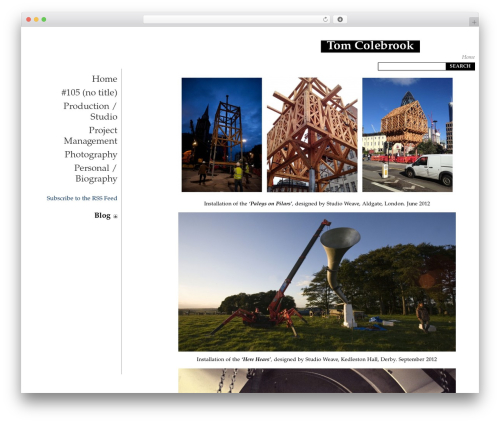The height and width of the screenshot is (423, 500).
Task: Click the browser address bar
Action: (x=237, y=19)
